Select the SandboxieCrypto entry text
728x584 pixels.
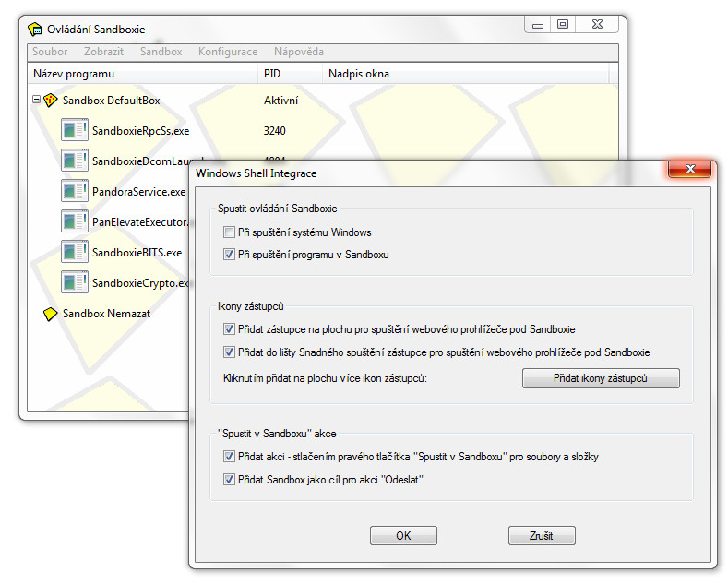pos(140,283)
